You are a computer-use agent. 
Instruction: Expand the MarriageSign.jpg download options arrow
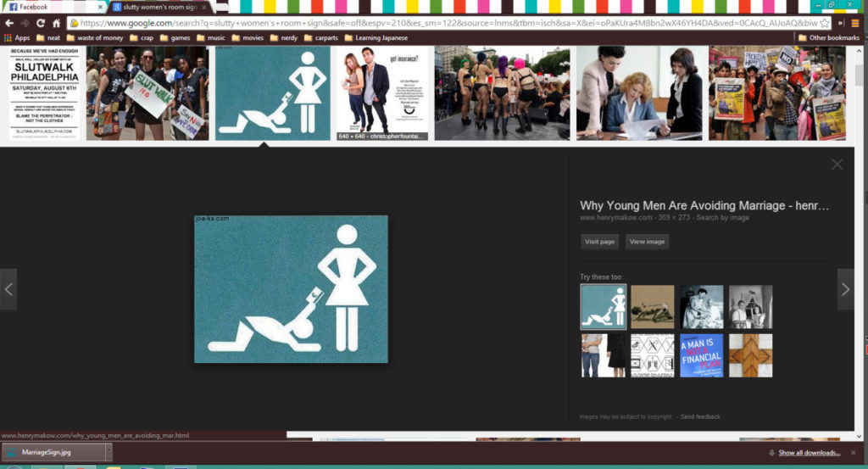tap(108, 453)
